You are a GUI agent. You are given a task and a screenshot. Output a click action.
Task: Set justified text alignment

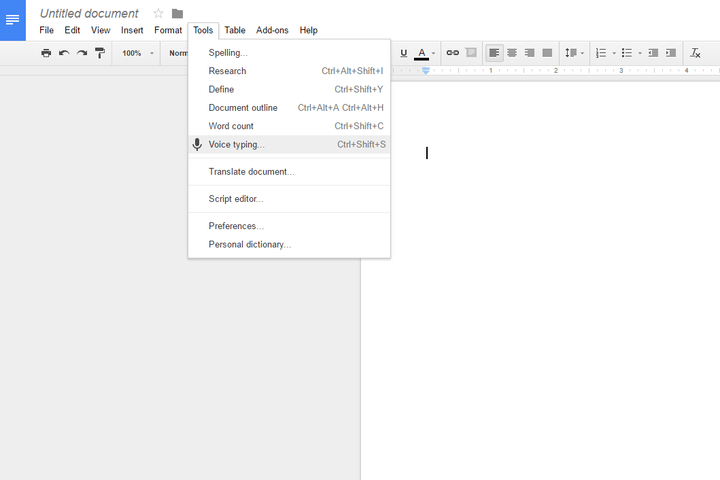pos(547,53)
